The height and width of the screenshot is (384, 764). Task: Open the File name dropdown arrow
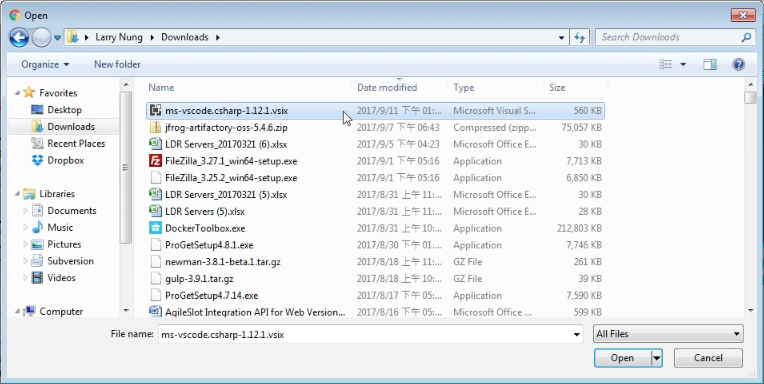(576, 335)
